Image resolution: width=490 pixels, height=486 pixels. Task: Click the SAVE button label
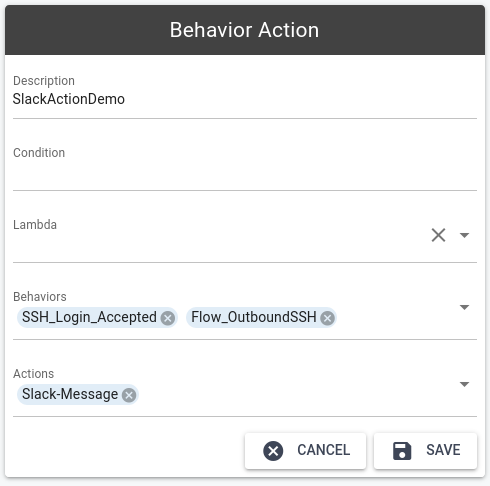tap(443, 450)
